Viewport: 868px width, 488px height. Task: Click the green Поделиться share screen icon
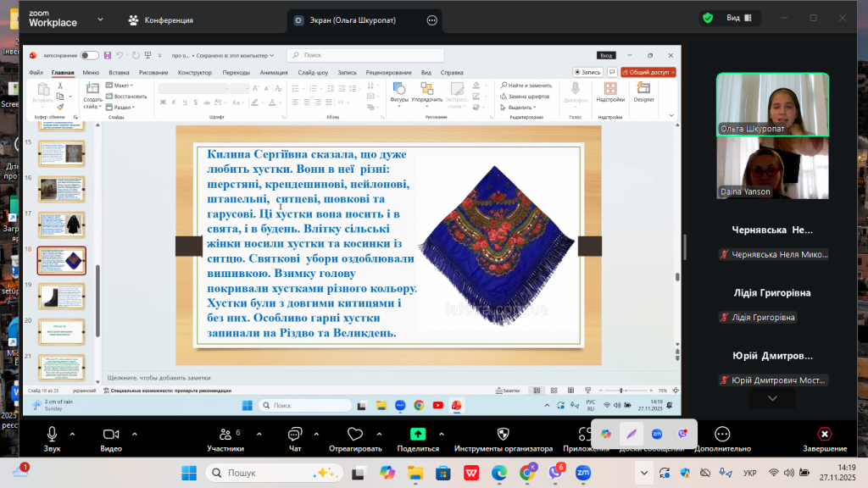click(417, 434)
